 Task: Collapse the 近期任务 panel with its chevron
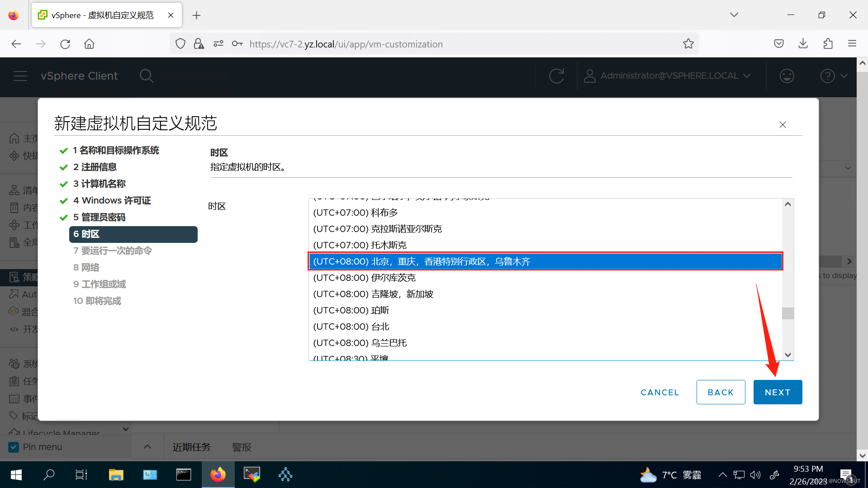point(147,446)
